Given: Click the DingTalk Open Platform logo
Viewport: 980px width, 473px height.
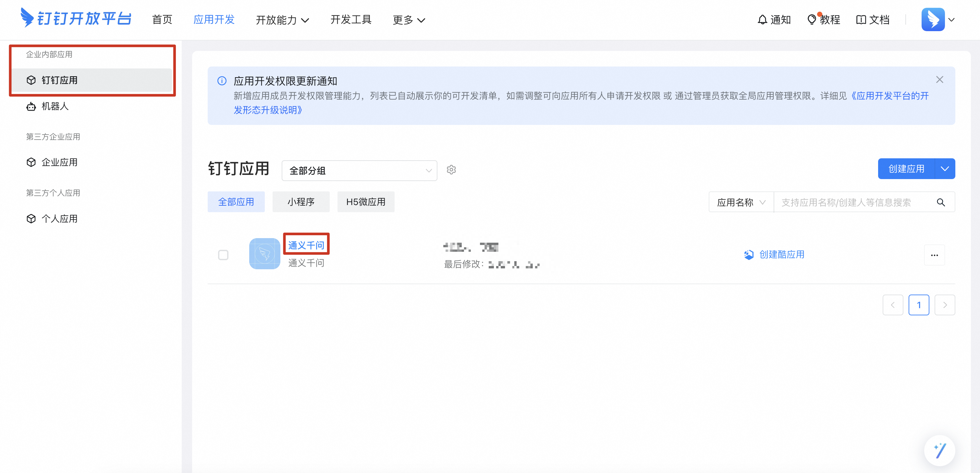Looking at the screenshot, I should click(76, 18).
